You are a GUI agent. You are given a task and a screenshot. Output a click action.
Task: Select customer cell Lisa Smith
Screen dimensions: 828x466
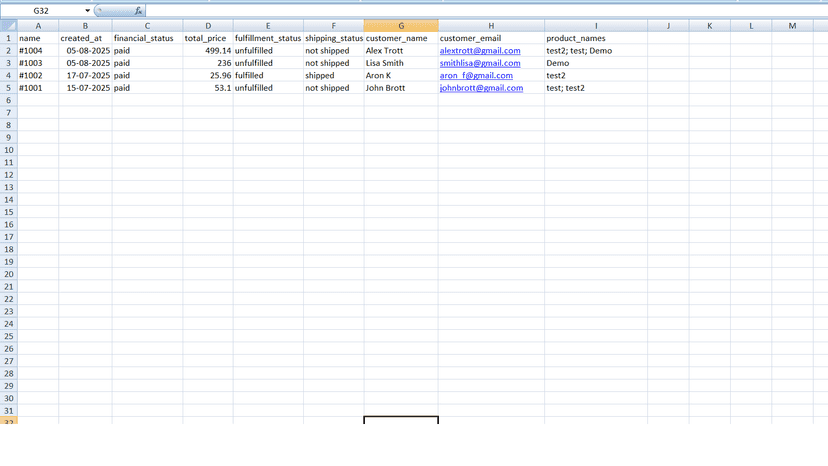(x=401, y=63)
